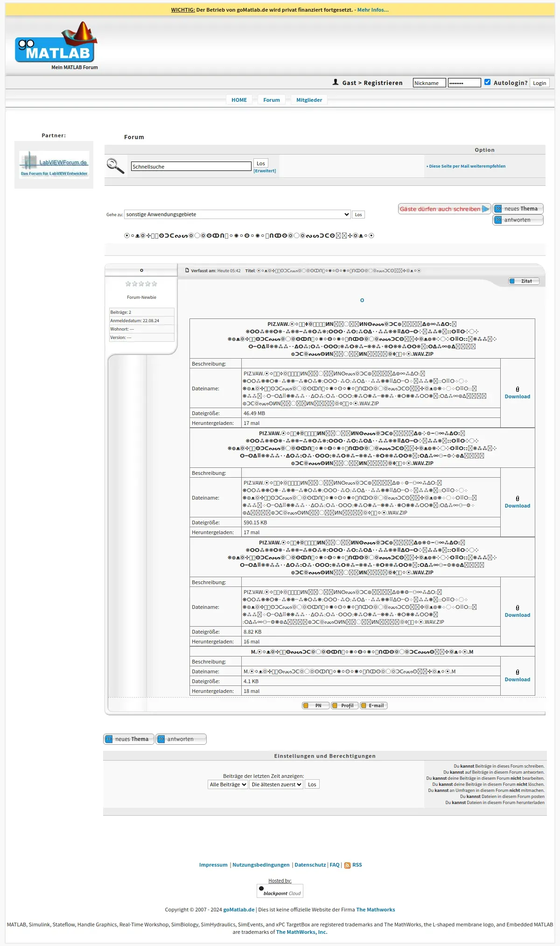The width and height of the screenshot is (560, 946).
Task: Click Los next to Gehe zu dropdown
Action: [x=358, y=215]
